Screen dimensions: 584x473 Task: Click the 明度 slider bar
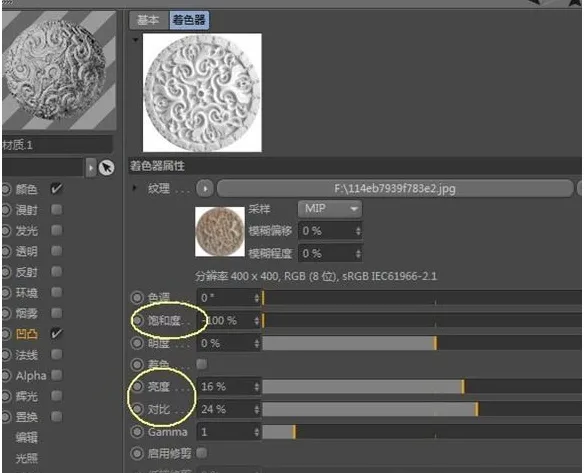pos(422,343)
